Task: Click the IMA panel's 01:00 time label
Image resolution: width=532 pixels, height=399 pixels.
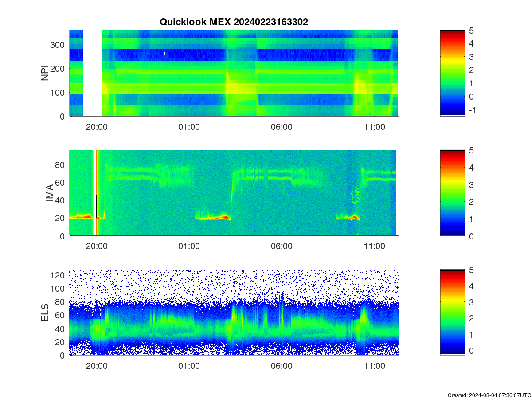Action: coord(189,246)
